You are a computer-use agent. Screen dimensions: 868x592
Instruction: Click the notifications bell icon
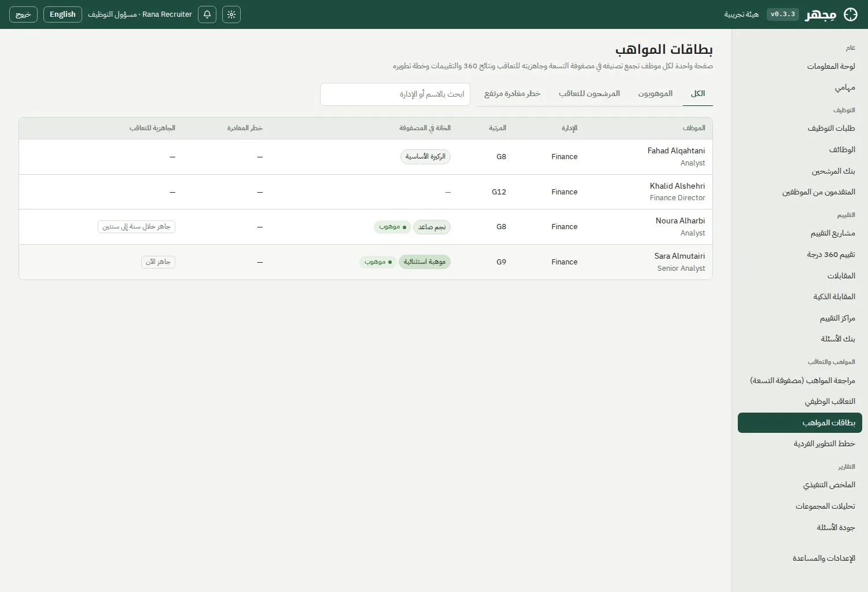(207, 14)
